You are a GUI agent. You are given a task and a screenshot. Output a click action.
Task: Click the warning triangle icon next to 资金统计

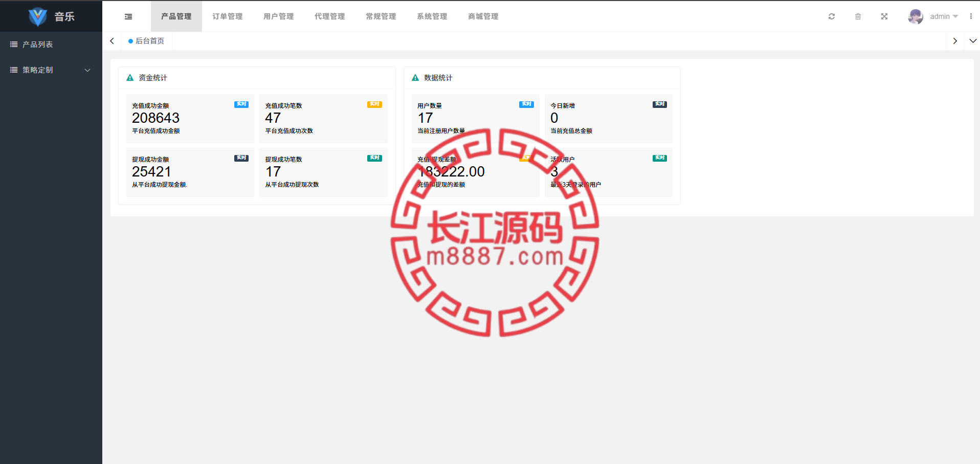point(130,78)
